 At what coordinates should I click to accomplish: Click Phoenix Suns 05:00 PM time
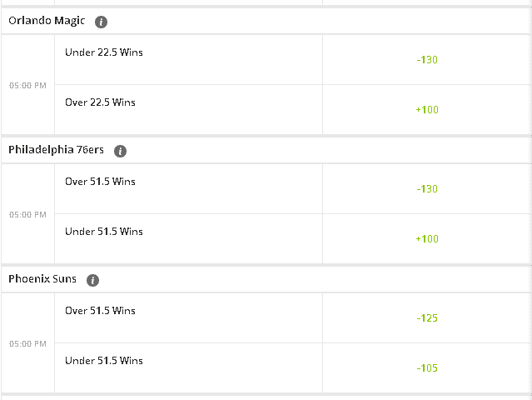pos(27,344)
